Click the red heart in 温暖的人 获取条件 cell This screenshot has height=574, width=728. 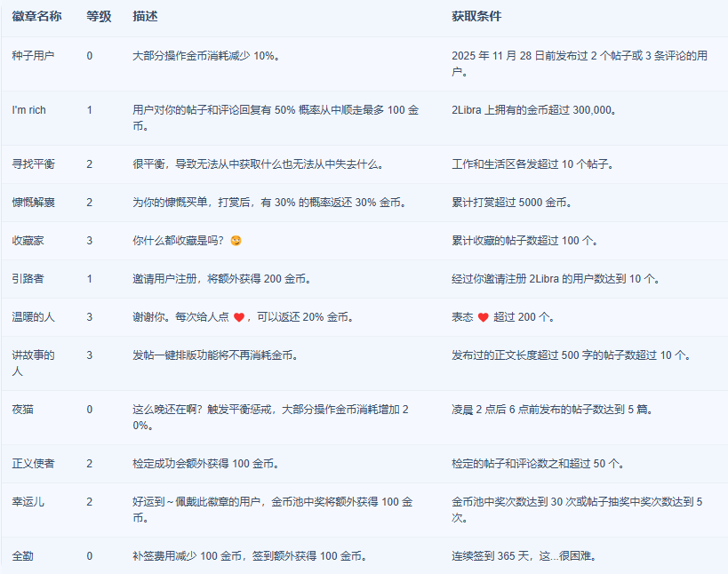pos(484,317)
